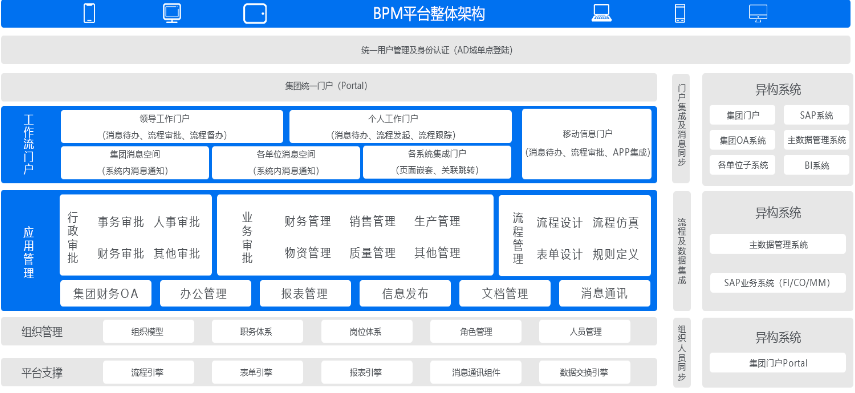
Task: Click the 流程管理 group label
Action: [518, 238]
